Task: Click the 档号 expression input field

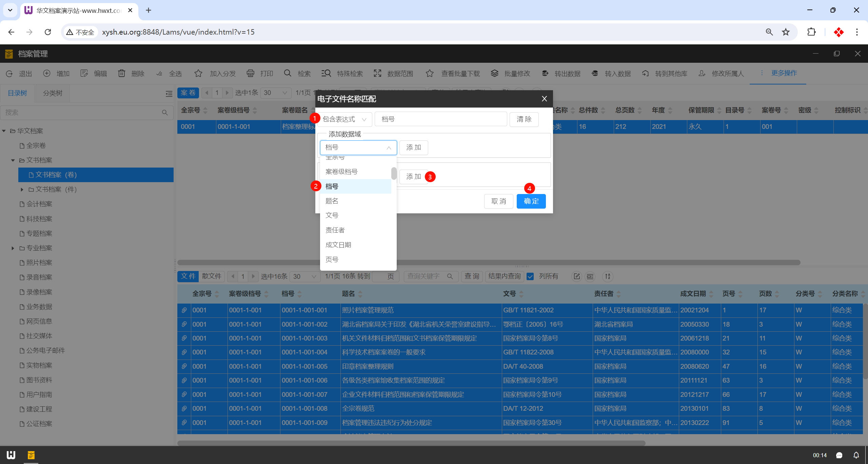Action: tap(440, 119)
